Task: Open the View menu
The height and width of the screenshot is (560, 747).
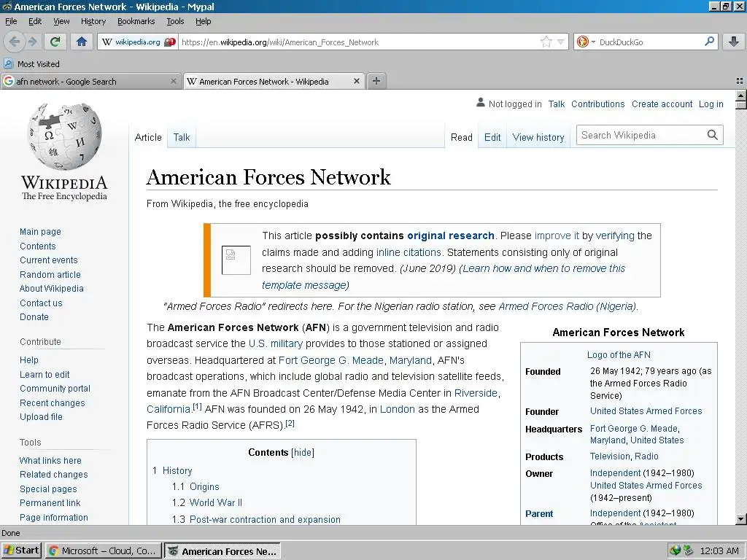Action: click(61, 21)
